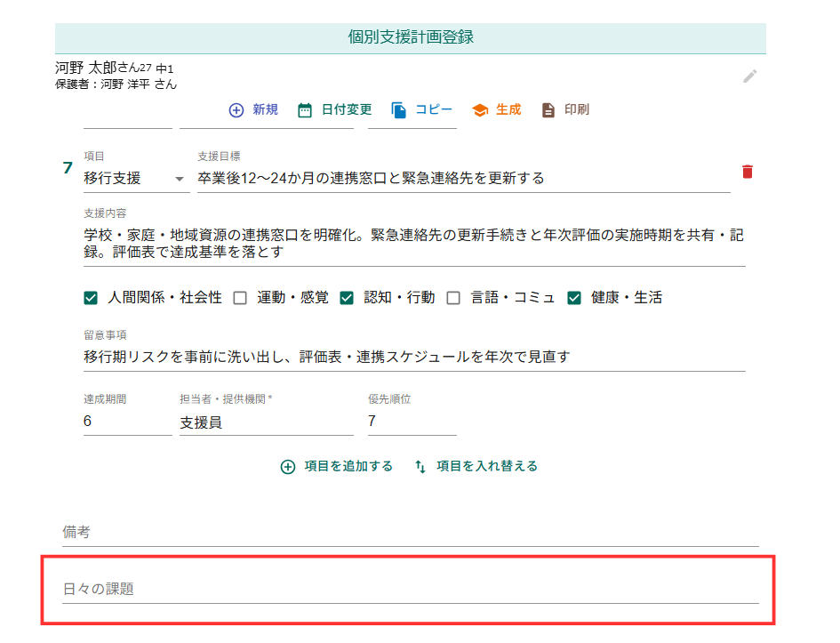Click the 印刷 print document icon

click(x=548, y=110)
